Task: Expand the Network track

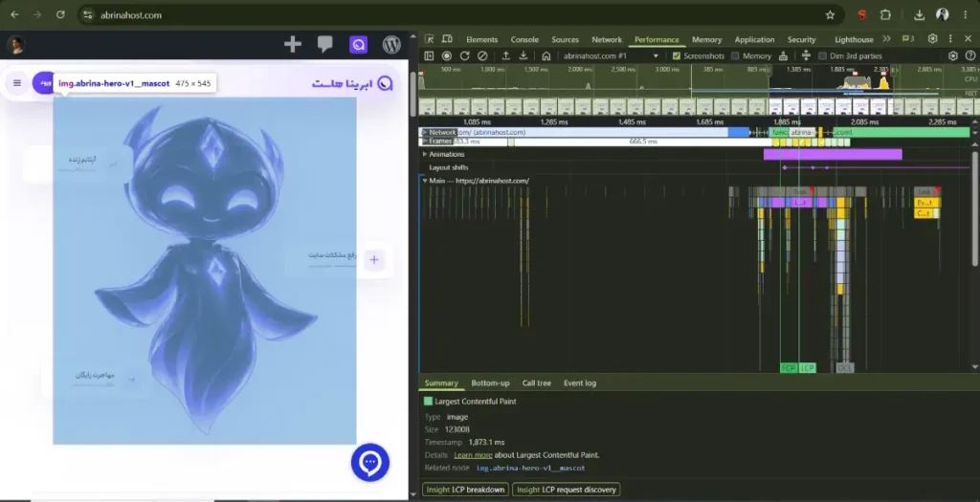Action: click(425, 132)
